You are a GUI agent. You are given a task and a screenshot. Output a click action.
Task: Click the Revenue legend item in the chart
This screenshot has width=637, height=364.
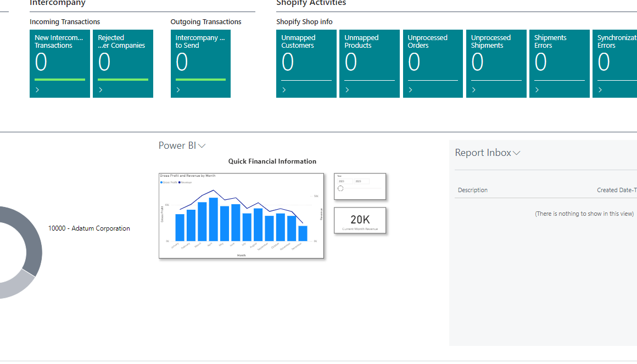click(x=186, y=182)
